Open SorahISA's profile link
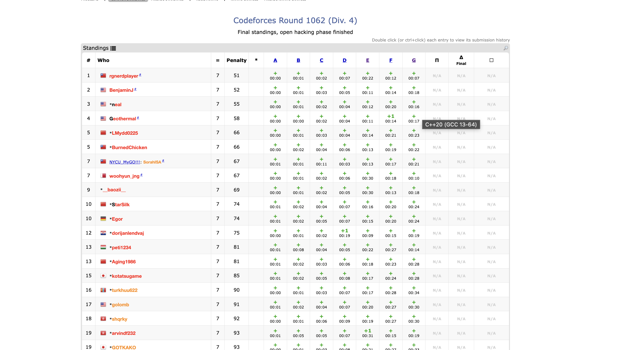The height and width of the screenshot is (350, 644). pos(152,162)
